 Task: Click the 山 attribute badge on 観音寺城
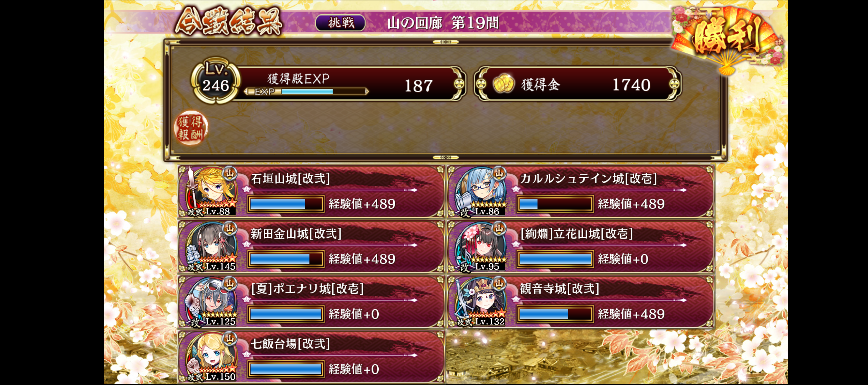tap(499, 284)
